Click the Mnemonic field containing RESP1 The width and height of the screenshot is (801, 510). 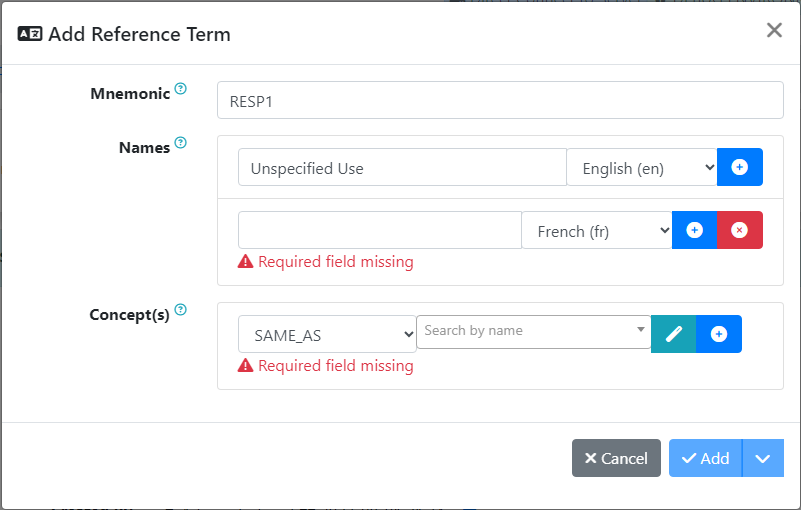tap(500, 100)
